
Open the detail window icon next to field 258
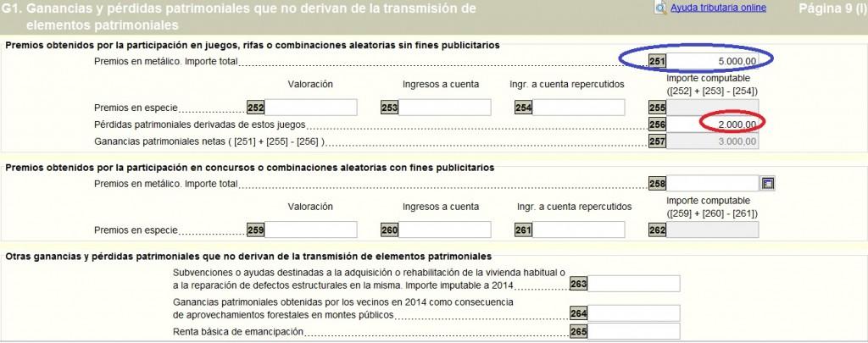tap(767, 184)
